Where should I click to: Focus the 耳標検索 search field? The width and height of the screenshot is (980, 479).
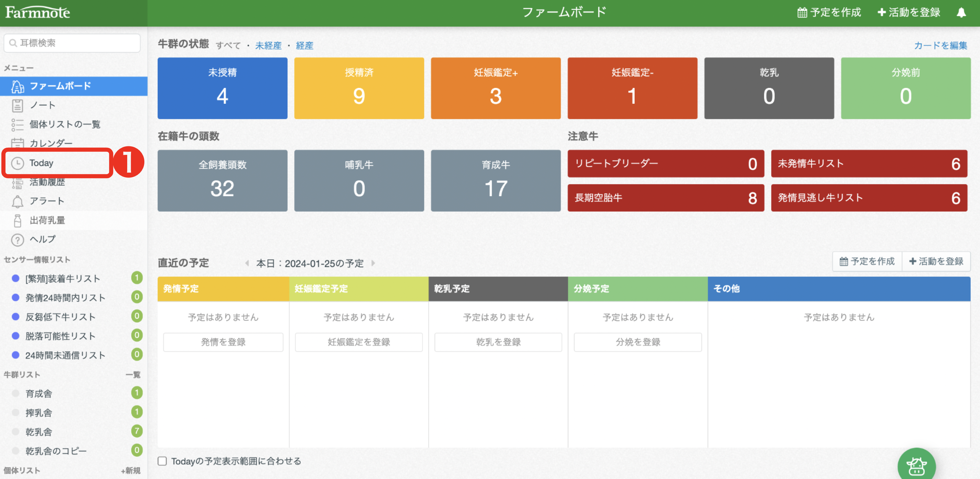coord(72,43)
